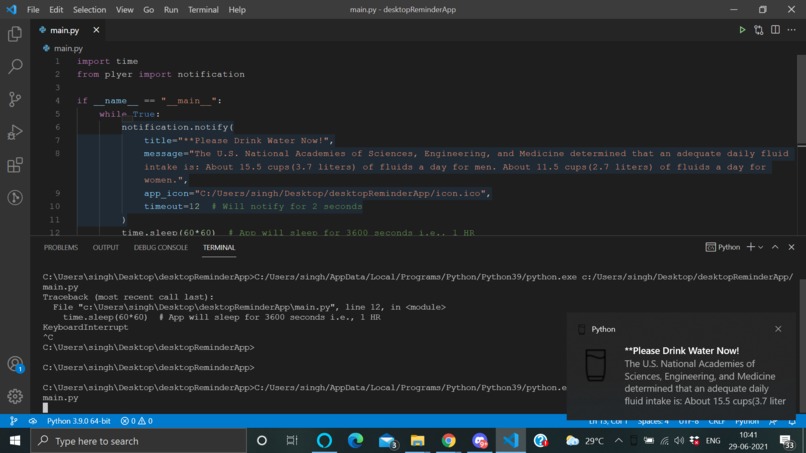
Task: Open the Go menu
Action: 149,9
